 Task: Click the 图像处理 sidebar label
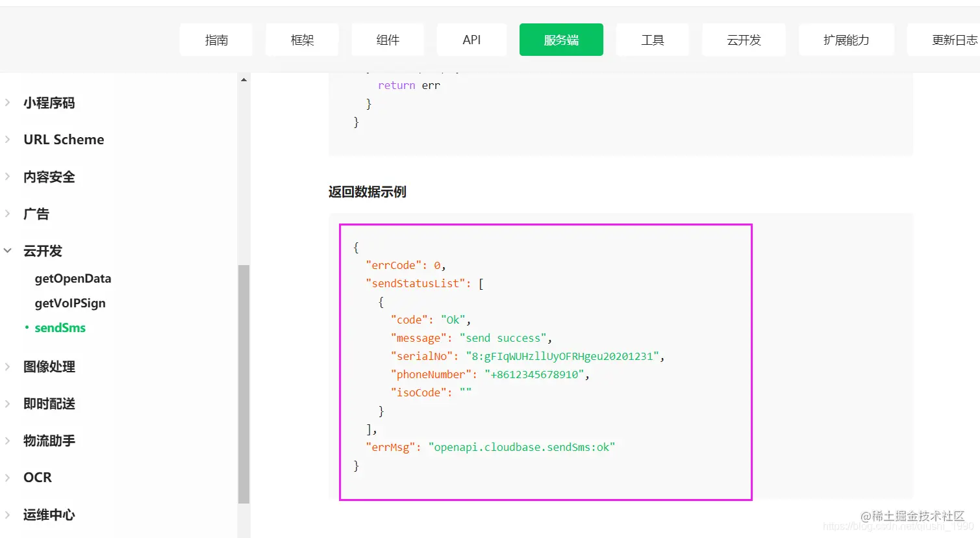(49, 366)
